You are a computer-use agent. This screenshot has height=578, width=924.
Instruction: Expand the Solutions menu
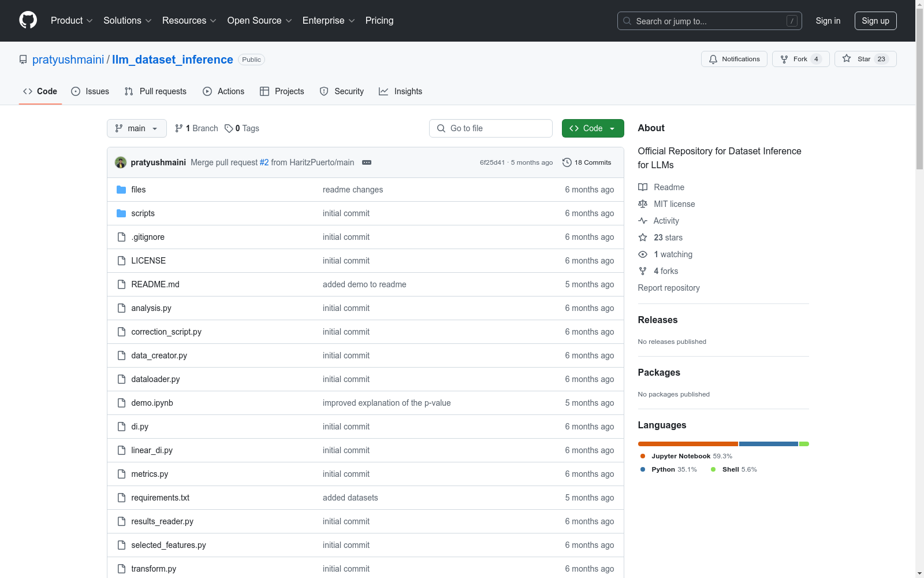128,20
